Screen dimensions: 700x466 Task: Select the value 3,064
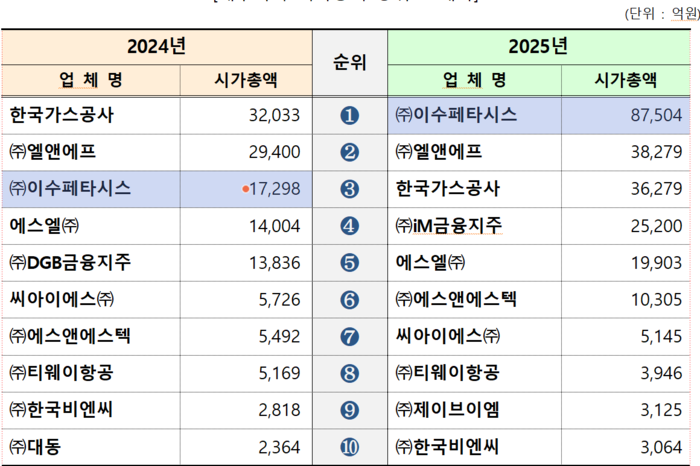(x=661, y=447)
